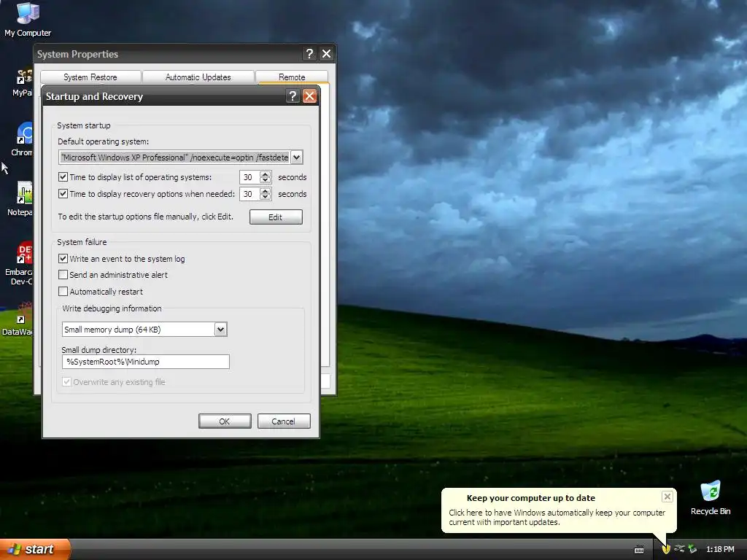Image resolution: width=747 pixels, height=560 pixels.
Task: Dismiss the Keep your computer up to date balloon
Action: tap(667, 497)
